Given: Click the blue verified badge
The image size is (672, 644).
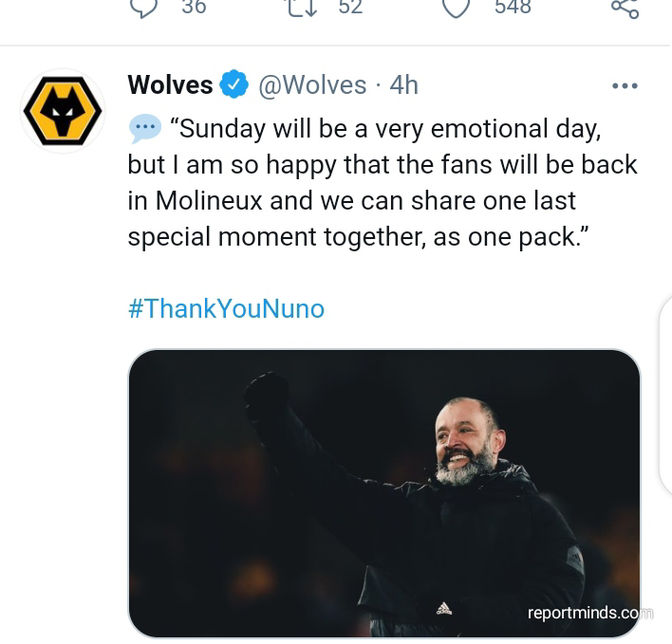Looking at the screenshot, I should [x=233, y=85].
